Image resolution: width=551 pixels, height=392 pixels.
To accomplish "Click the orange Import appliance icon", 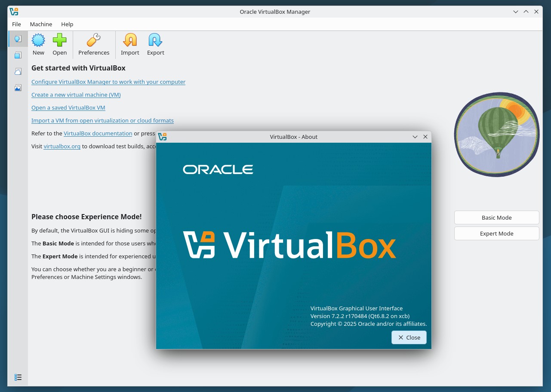I will (x=130, y=40).
